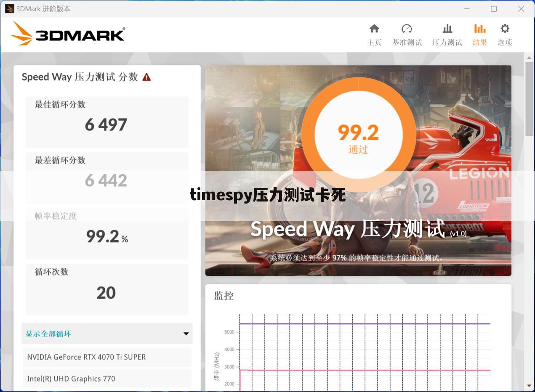535x392 pixels.
Task: Minimize the 3DMark window
Action: point(467,9)
